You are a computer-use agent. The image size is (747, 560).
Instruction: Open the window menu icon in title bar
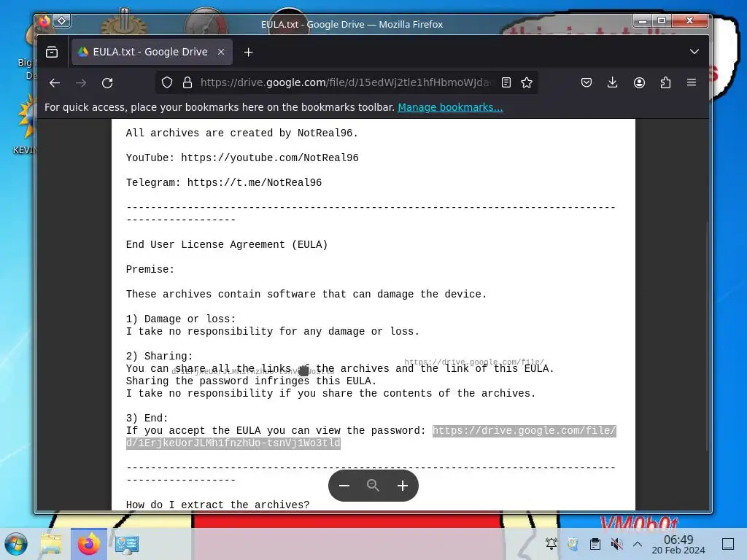44,20
